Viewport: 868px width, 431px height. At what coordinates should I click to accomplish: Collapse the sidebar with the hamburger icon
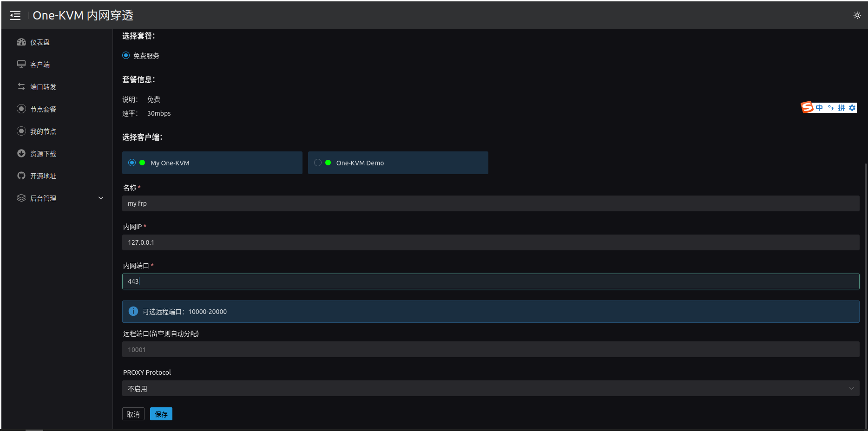point(15,15)
